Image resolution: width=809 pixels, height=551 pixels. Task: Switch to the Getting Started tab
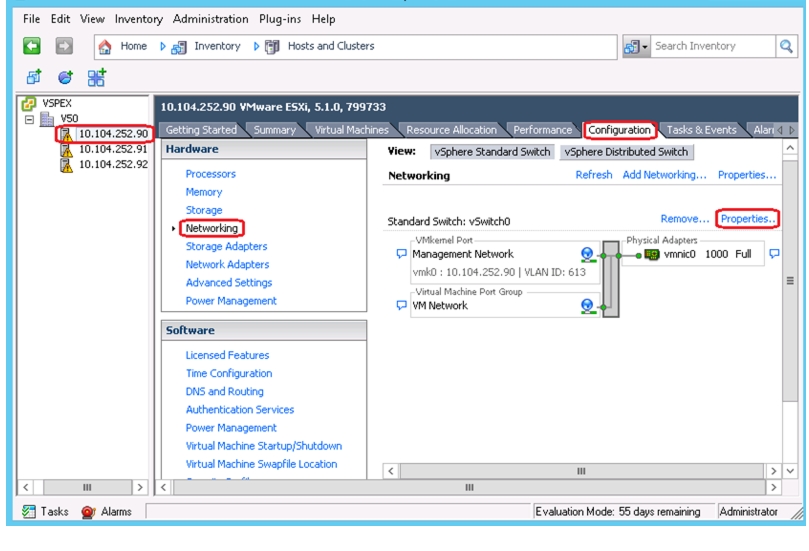(x=201, y=130)
